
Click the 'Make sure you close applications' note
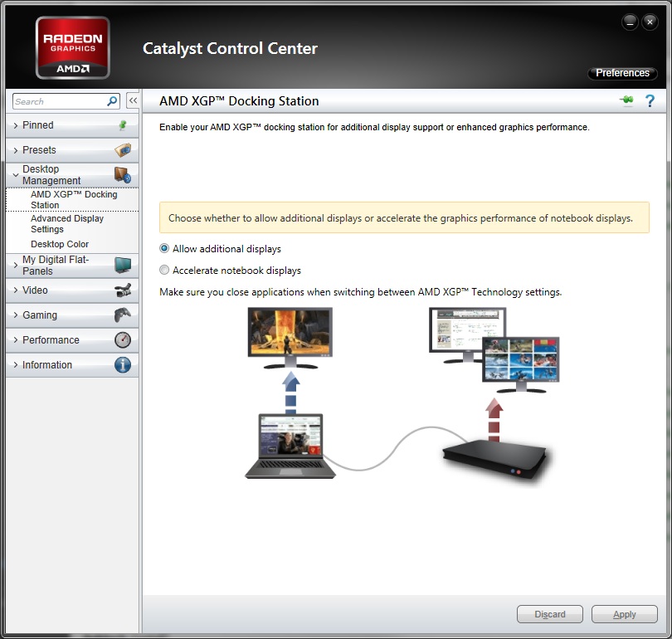[x=360, y=292]
